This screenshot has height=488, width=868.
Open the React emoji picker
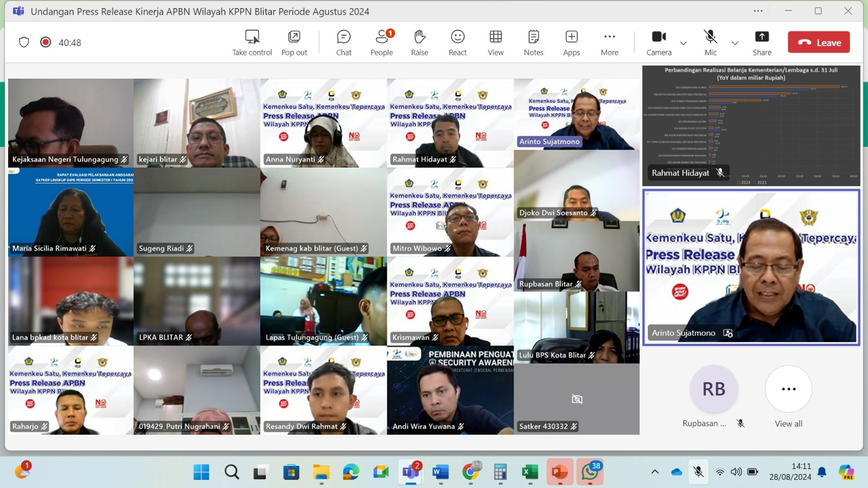point(457,42)
